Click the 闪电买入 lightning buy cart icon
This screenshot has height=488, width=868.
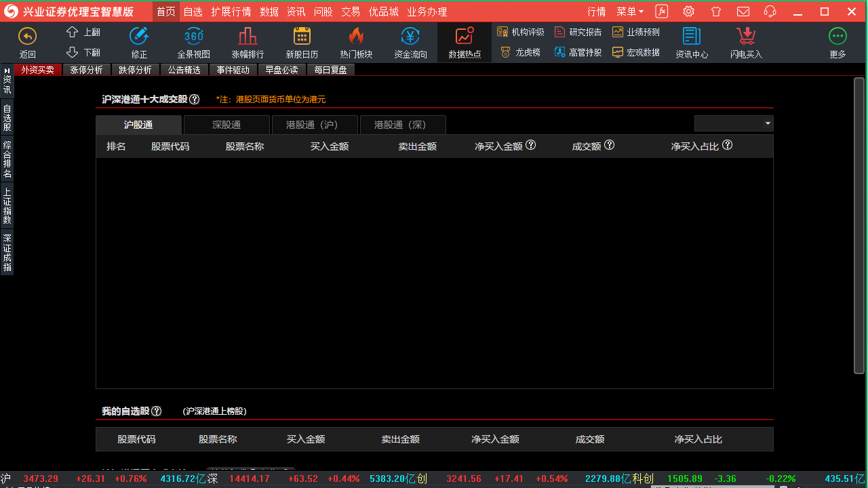pos(745,35)
